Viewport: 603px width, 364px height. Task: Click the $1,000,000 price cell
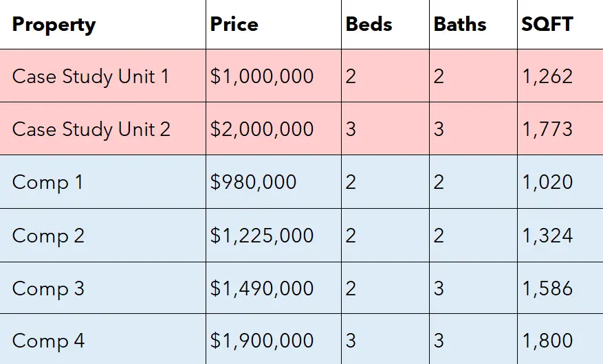pyautogui.click(x=262, y=76)
